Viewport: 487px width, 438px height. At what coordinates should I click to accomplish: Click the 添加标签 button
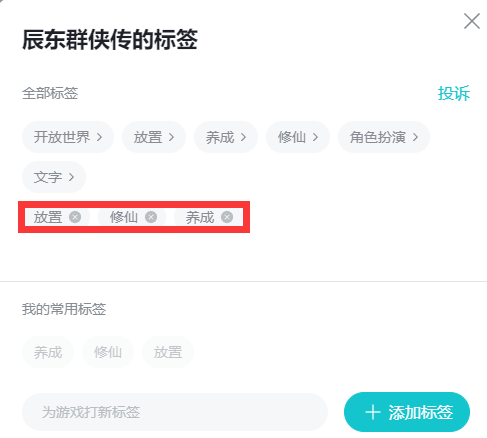pyautogui.click(x=407, y=412)
